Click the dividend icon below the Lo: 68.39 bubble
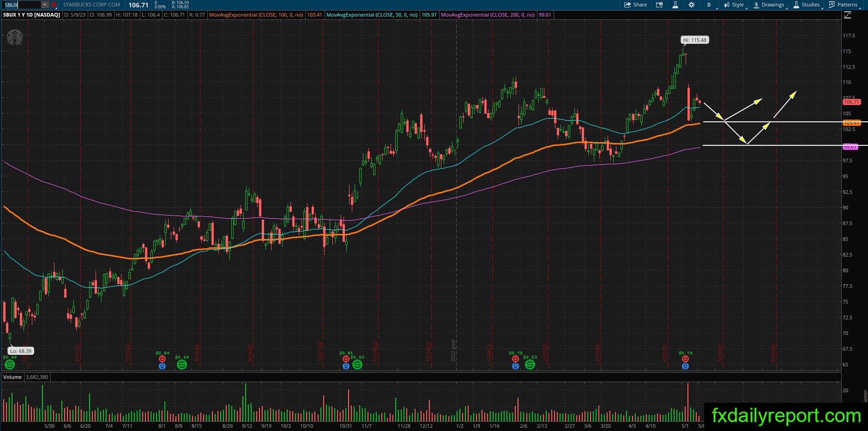The height and width of the screenshot is (431, 868). [10, 365]
